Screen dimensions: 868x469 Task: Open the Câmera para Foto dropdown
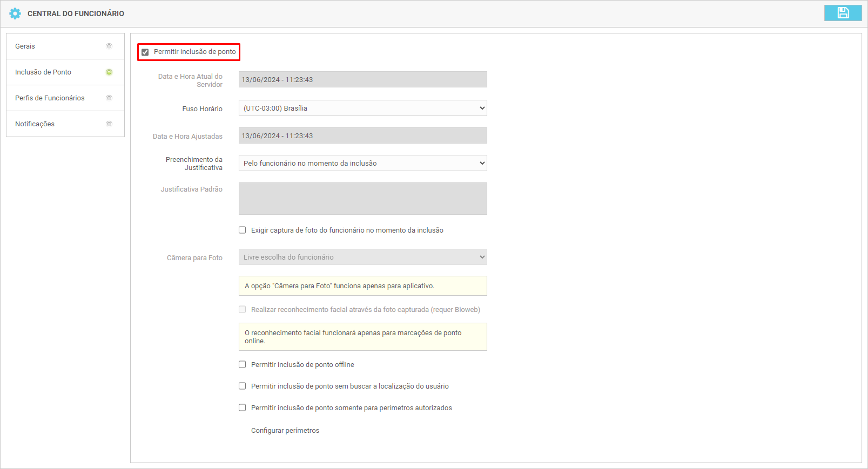click(x=362, y=257)
